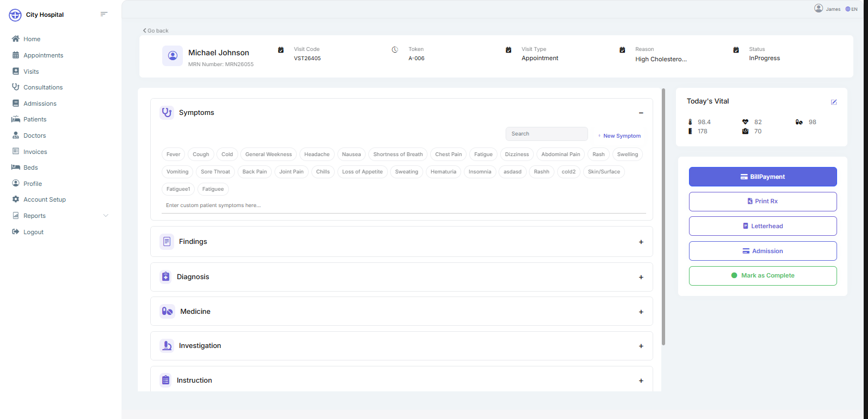This screenshot has width=868, height=419.
Task: Open Appointments from the sidebar menu
Action: [x=43, y=55]
